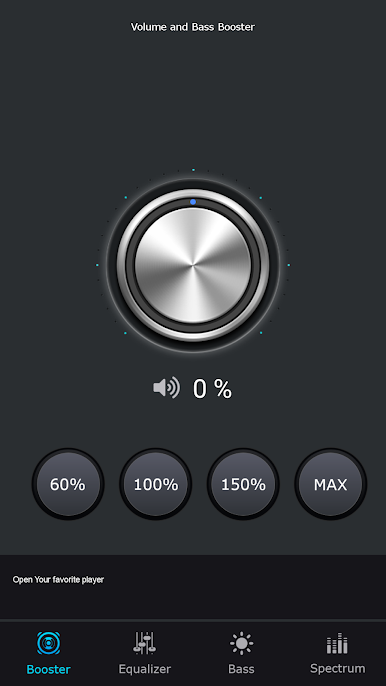The image size is (386, 686).
Task: Click the cyan tick mark above the knob
Action: [x=193, y=170]
